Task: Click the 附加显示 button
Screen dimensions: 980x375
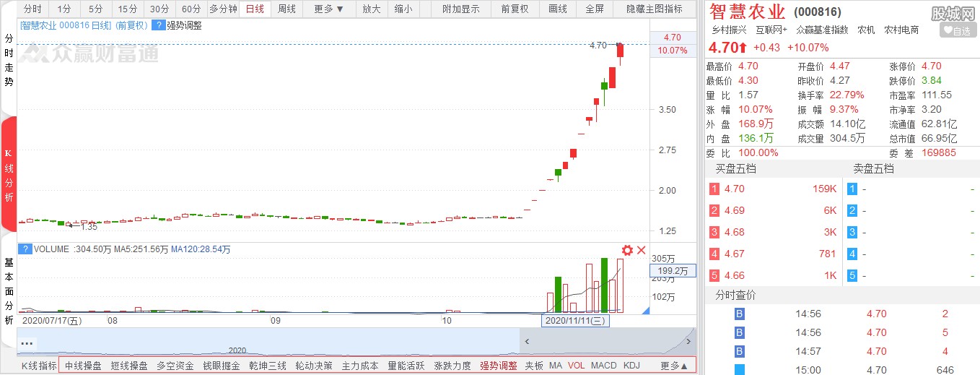Action: coord(461,9)
